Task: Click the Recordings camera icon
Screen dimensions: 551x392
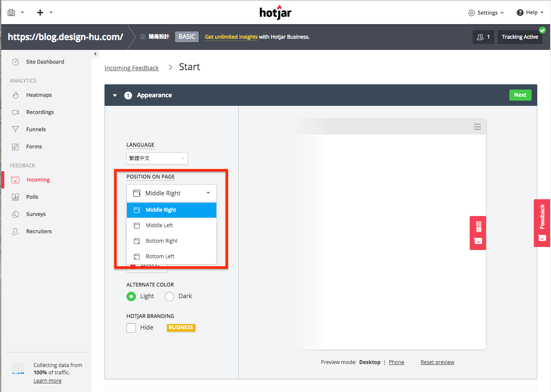Action: click(x=15, y=112)
